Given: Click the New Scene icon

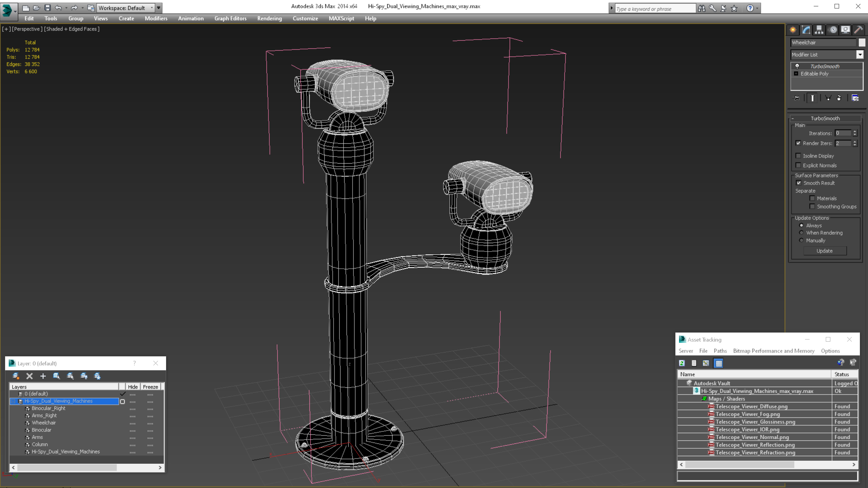Looking at the screenshot, I should (26, 8).
